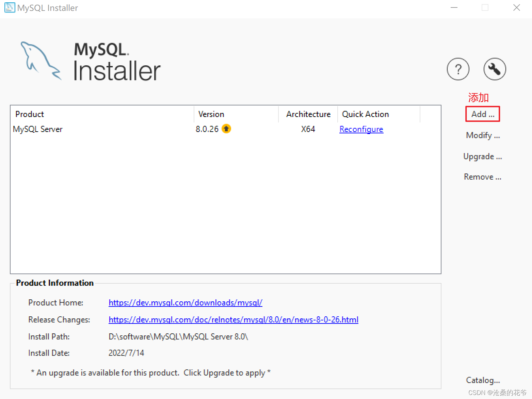Click the Reconfigure quick action link
Viewport: 532px width, 399px height.
click(361, 129)
